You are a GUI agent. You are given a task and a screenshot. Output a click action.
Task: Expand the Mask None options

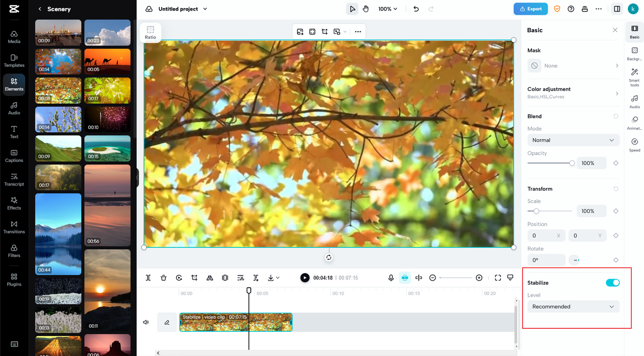[574, 66]
